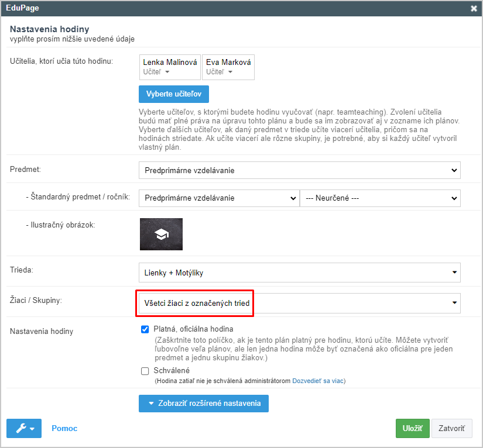The height and width of the screenshot is (448, 483).
Task: Select the Lenka Malinová teacher chip
Action: coord(170,67)
